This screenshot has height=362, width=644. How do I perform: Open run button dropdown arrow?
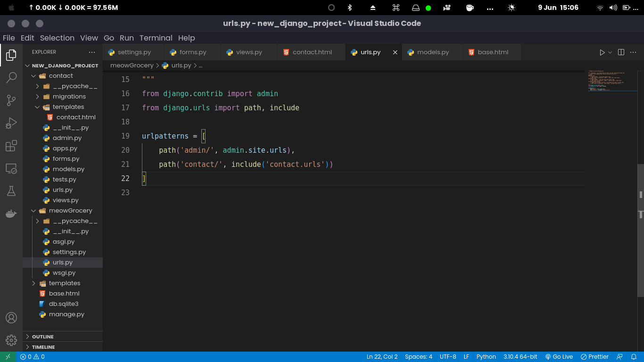610,52
